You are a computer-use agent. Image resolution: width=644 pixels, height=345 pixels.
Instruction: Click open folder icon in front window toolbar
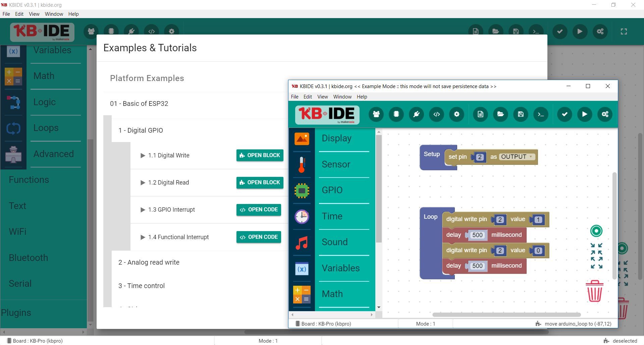coord(500,114)
